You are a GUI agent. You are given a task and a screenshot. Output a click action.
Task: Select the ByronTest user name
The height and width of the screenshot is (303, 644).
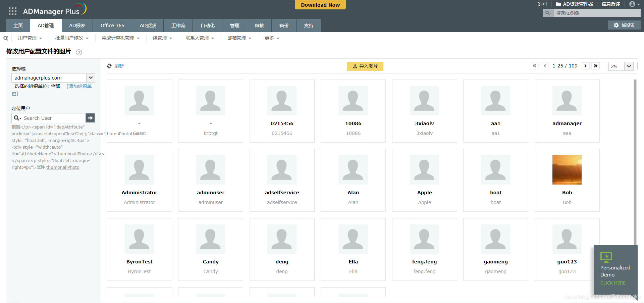(139, 262)
